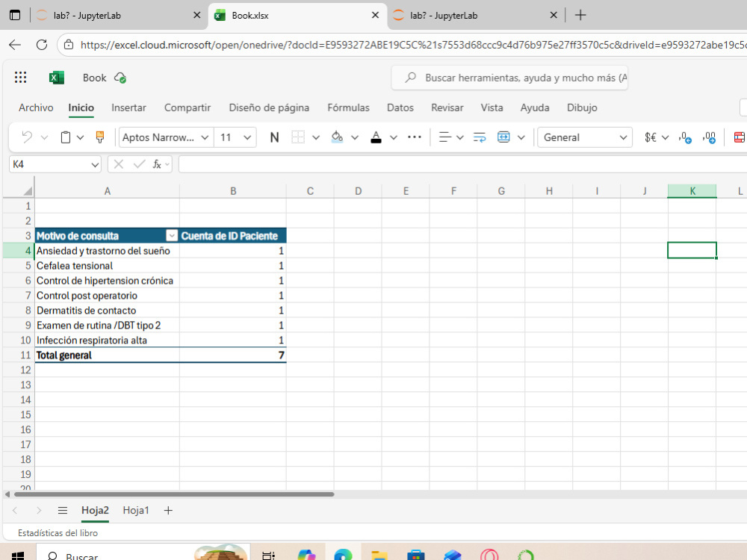
Task: Click the previous sheet arrow
Action: point(15,511)
